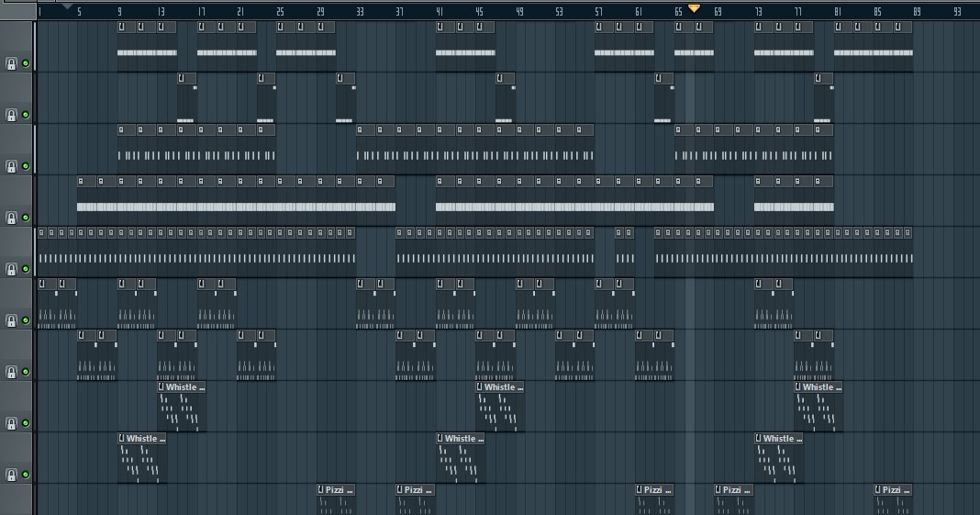Screen dimensions: 980x515
Task: Click the lock icon on the seventh track
Action: 11,372
